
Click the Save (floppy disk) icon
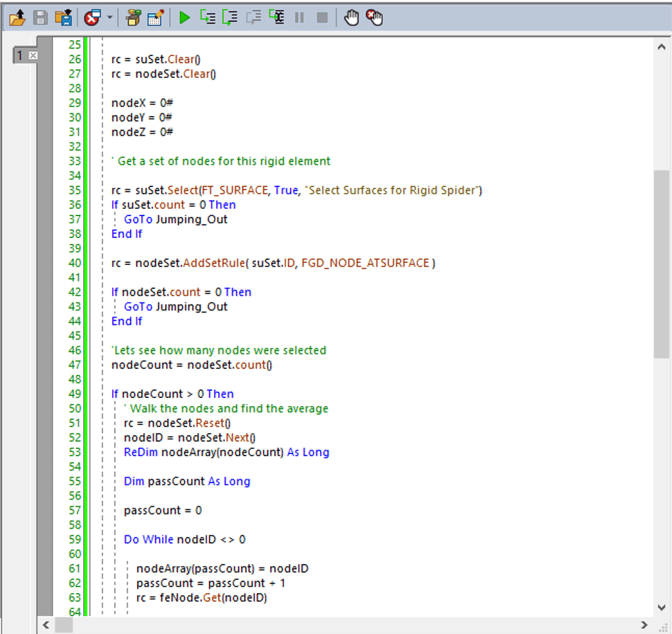pyautogui.click(x=41, y=18)
